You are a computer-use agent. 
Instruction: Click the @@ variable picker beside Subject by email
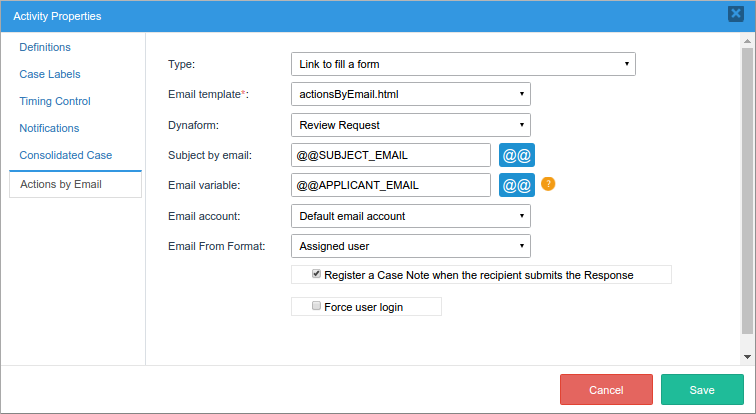[x=516, y=156]
